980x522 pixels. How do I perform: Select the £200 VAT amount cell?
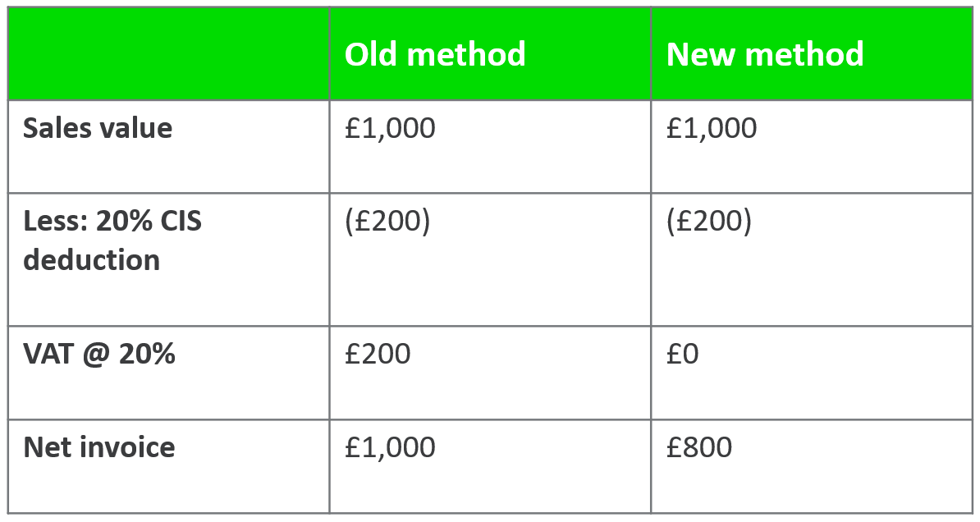(378, 355)
